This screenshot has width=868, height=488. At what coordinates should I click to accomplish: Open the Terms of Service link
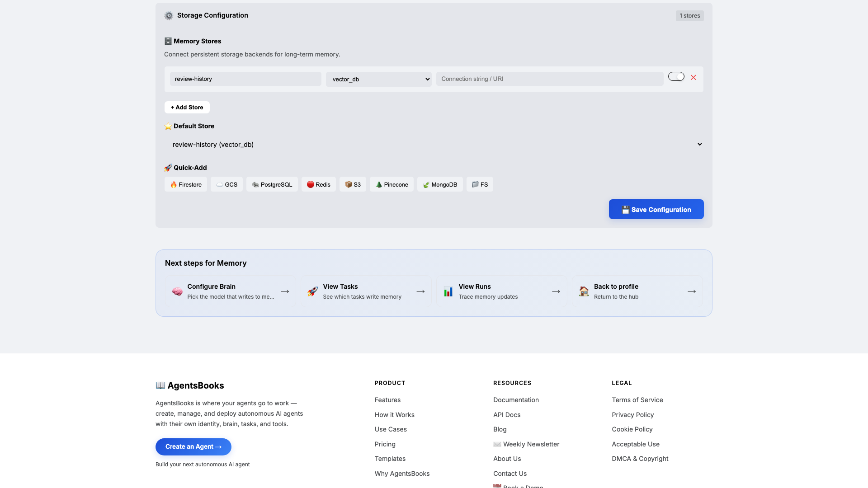[637, 400]
